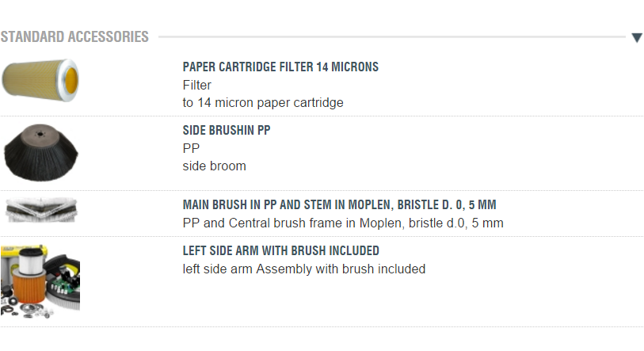Collapse the Standard Accessories section arrow
The image size is (644, 351).
point(637,38)
